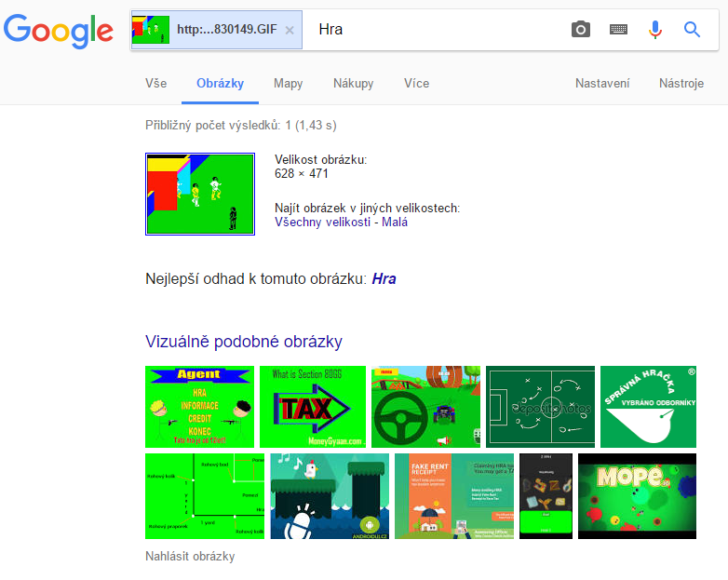Select the Mapy tab
Image resolution: width=728 pixels, height=580 pixels.
point(289,84)
